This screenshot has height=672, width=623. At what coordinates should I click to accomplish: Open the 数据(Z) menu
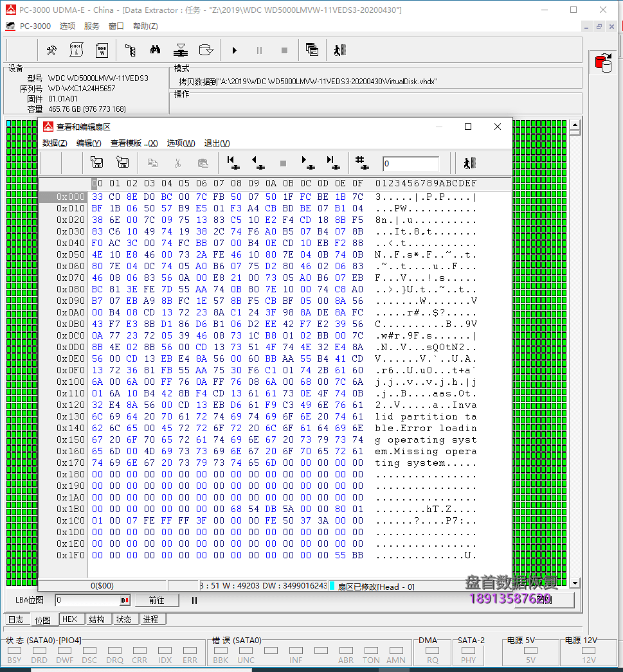[55, 143]
